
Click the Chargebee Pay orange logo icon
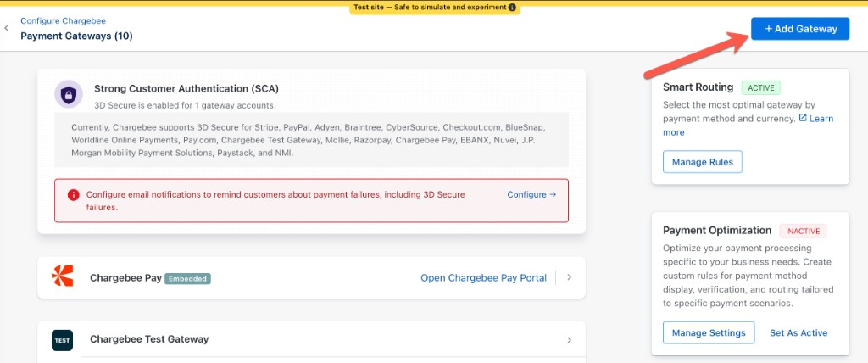62,277
